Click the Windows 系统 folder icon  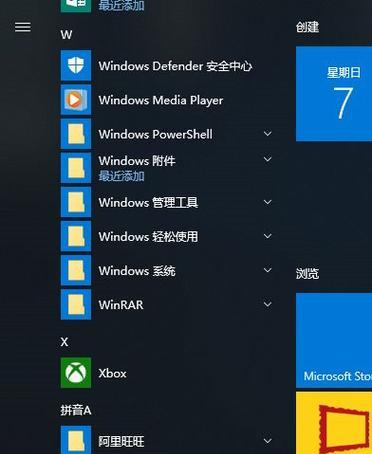tap(76, 270)
